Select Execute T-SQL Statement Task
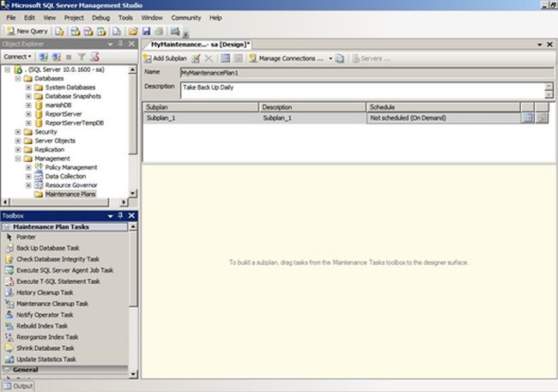558x392 pixels. pos(58,281)
